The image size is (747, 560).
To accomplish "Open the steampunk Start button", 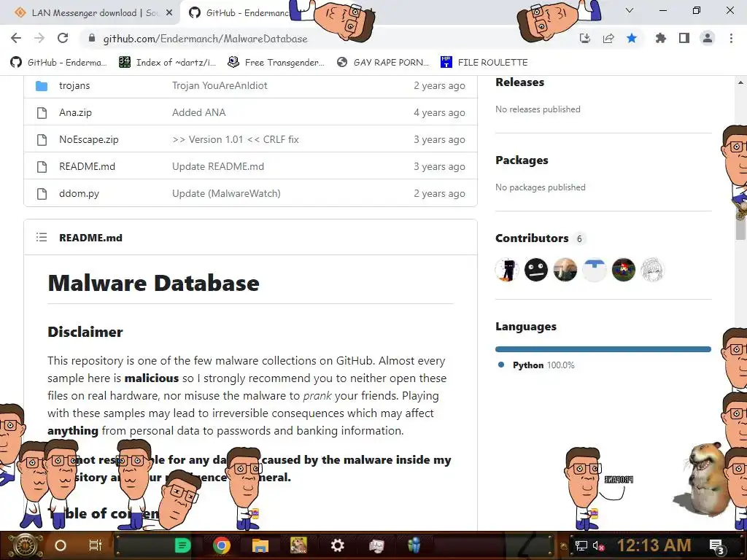I will tap(25, 545).
